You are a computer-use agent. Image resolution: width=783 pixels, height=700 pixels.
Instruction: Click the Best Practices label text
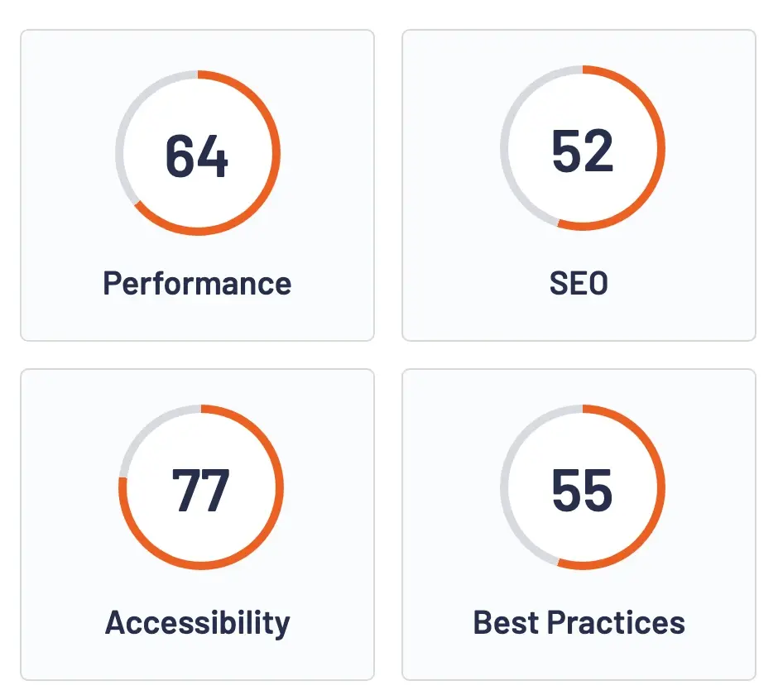579,622
